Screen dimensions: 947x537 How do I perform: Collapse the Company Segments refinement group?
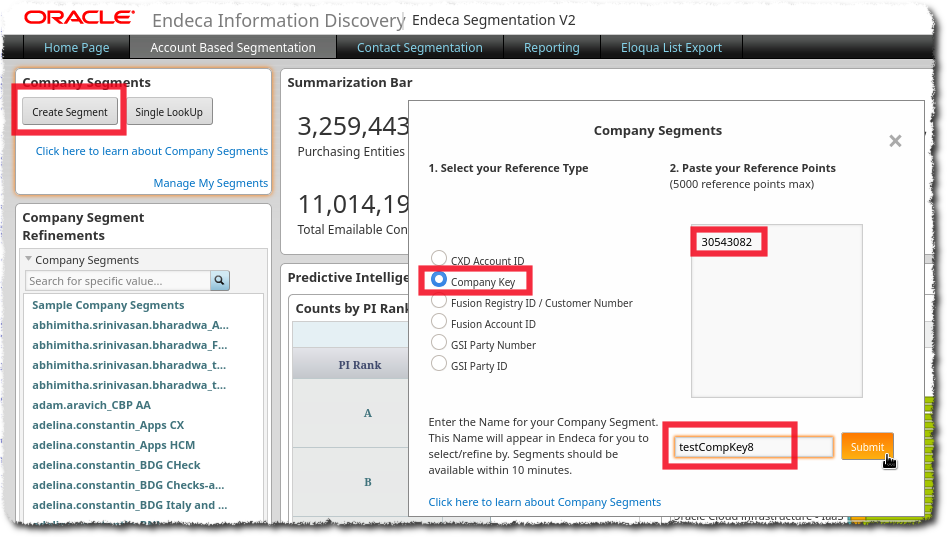(28, 259)
